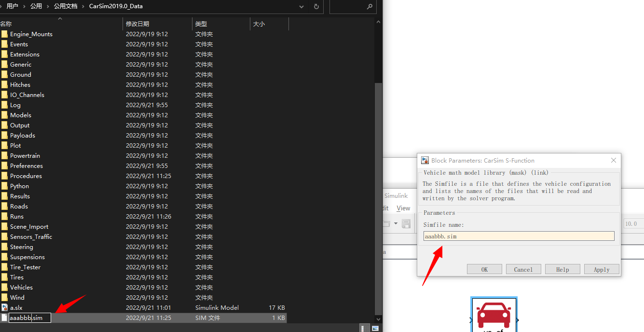Click Apply in Block Parameters dialog
The width and height of the screenshot is (644, 332).
click(602, 269)
